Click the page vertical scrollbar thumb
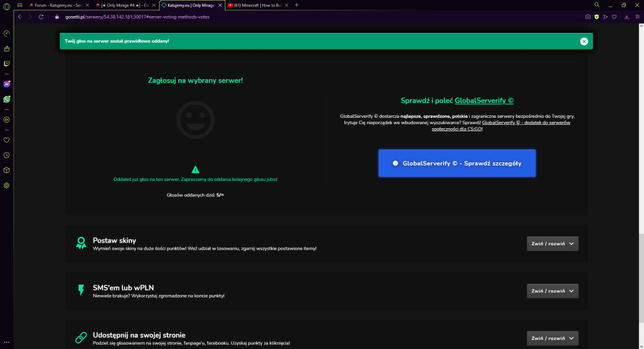 click(x=641, y=278)
